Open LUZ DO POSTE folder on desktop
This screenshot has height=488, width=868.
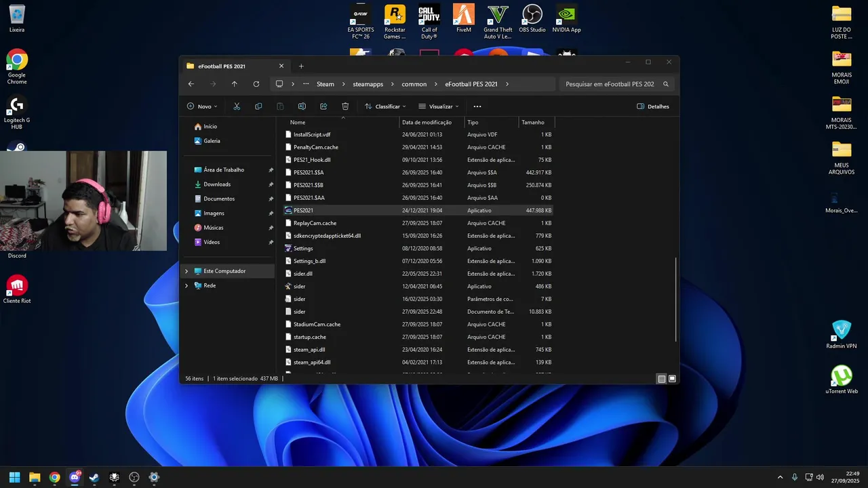(842, 22)
